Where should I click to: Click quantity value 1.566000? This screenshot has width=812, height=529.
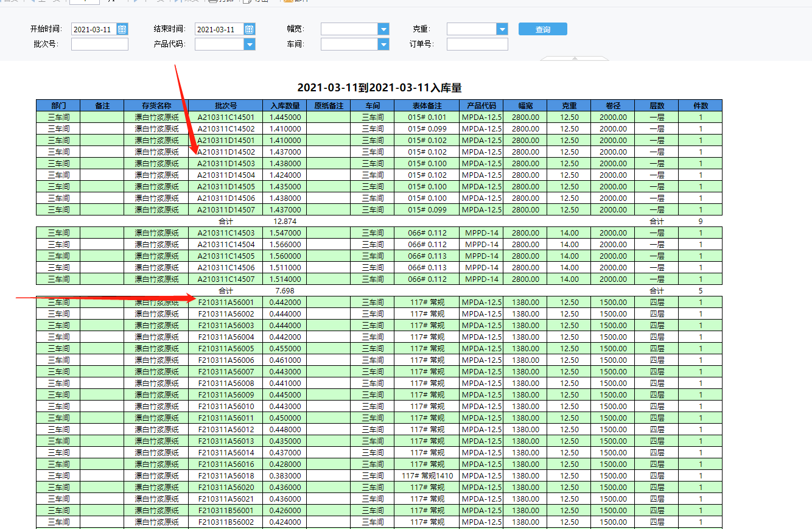click(285, 244)
